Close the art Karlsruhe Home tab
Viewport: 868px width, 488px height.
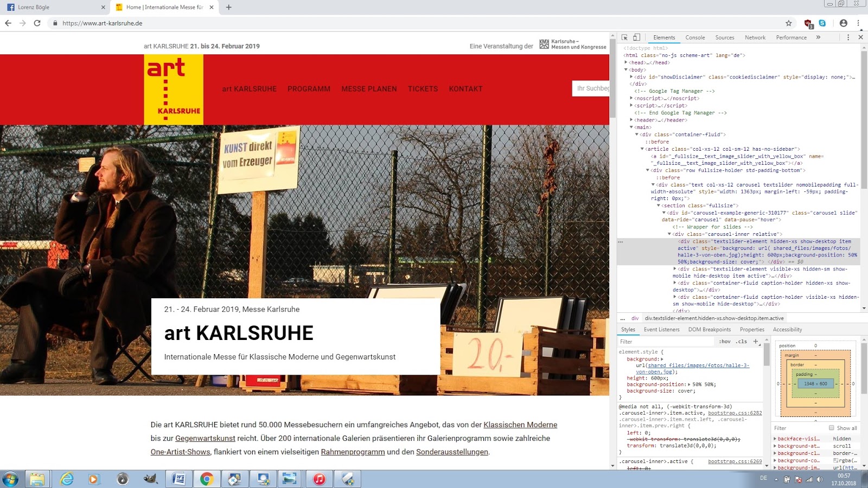click(212, 7)
